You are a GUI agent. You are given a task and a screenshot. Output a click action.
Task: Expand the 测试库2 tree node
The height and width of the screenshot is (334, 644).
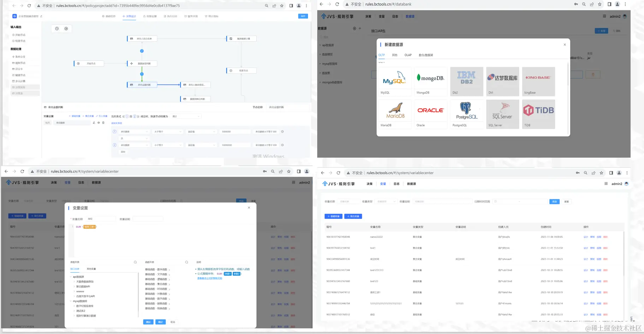pos(74,311)
